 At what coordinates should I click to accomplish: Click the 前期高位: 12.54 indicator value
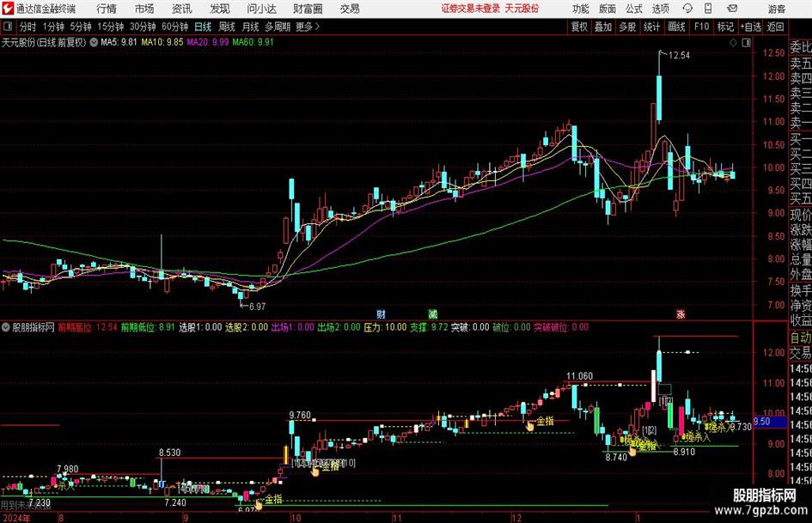pos(88,327)
